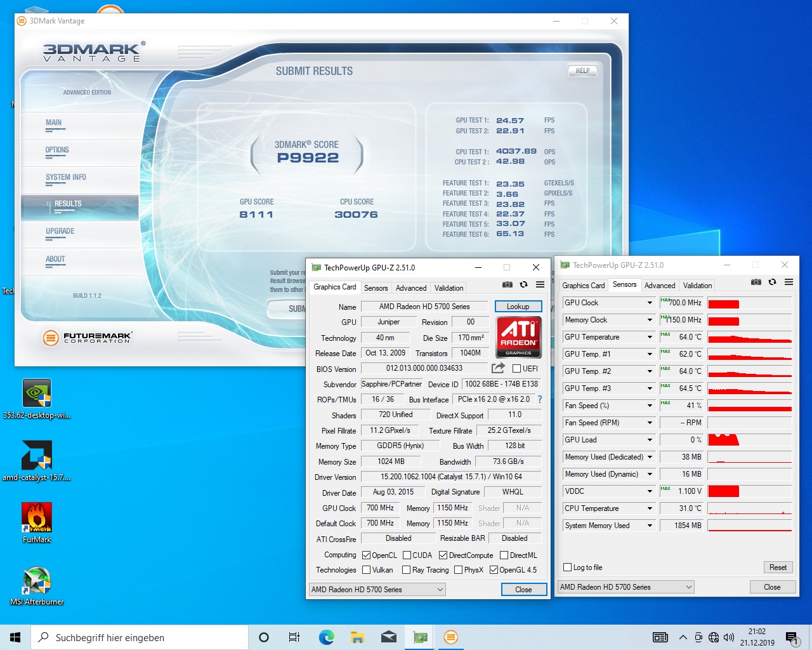Click the Lookup button
The image size is (812, 650).
[518, 307]
